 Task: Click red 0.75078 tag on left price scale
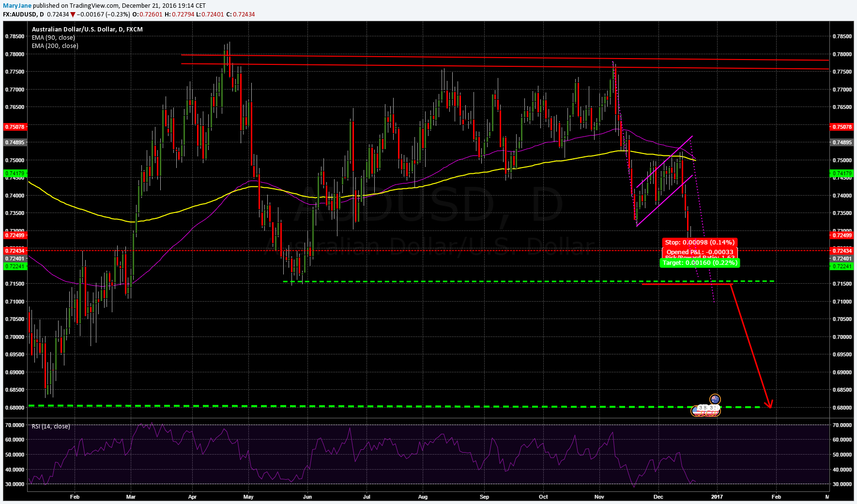(15, 127)
